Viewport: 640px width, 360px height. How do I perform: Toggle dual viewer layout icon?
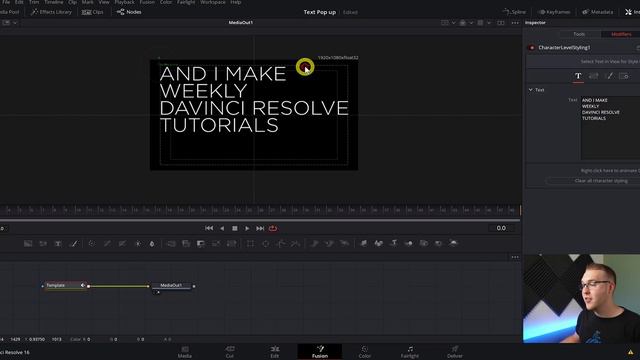tap(500, 23)
